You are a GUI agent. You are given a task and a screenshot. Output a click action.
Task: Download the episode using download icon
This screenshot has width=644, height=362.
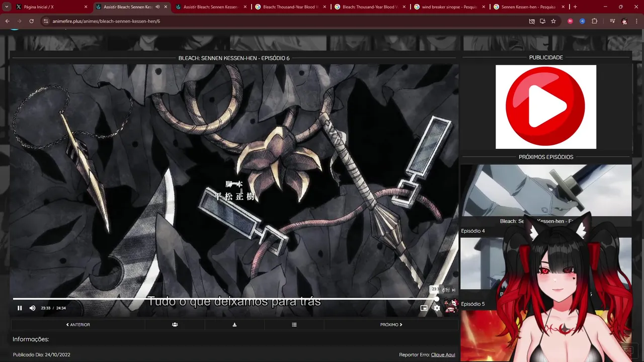pyautogui.click(x=234, y=325)
